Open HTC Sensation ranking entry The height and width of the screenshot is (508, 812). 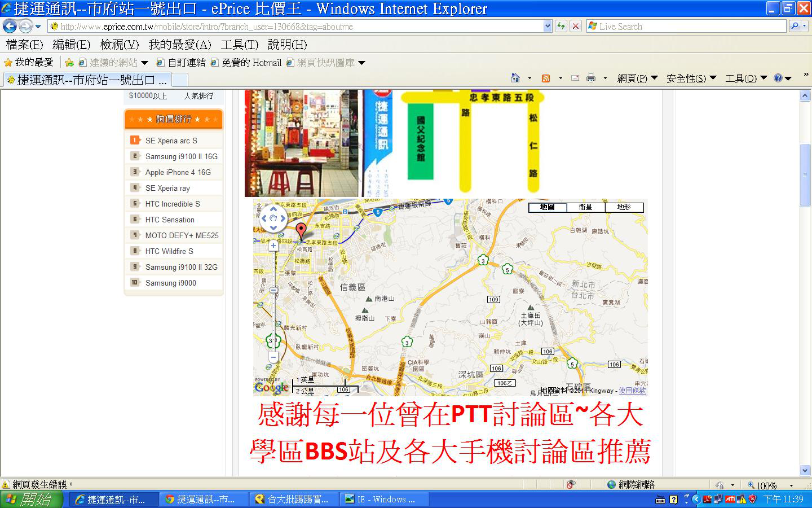coord(170,220)
